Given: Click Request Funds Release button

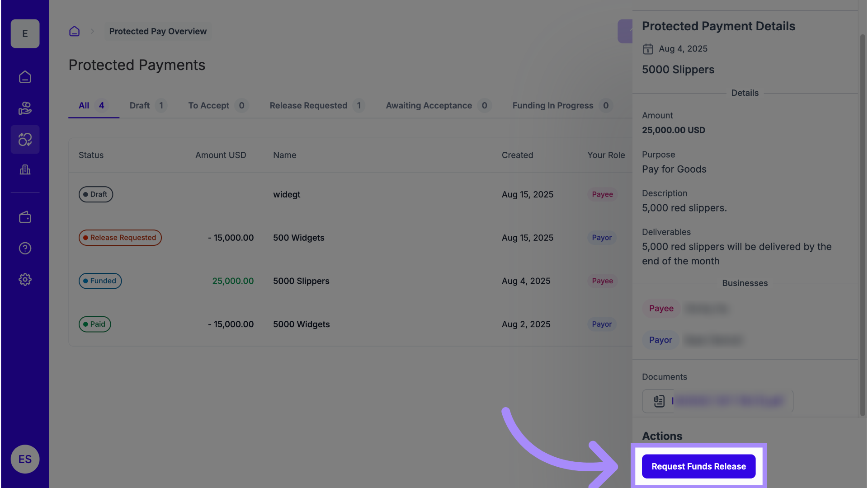Looking at the screenshot, I should pos(698,466).
